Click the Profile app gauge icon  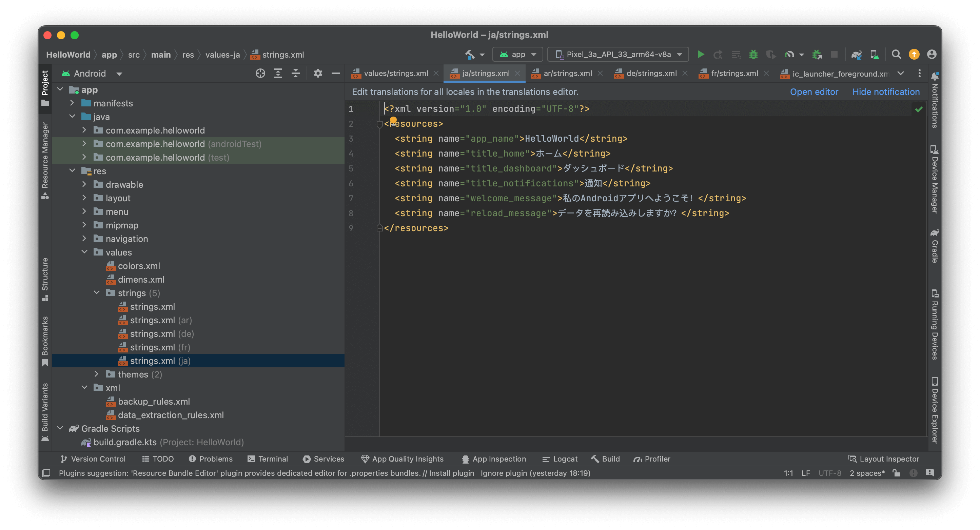point(789,54)
